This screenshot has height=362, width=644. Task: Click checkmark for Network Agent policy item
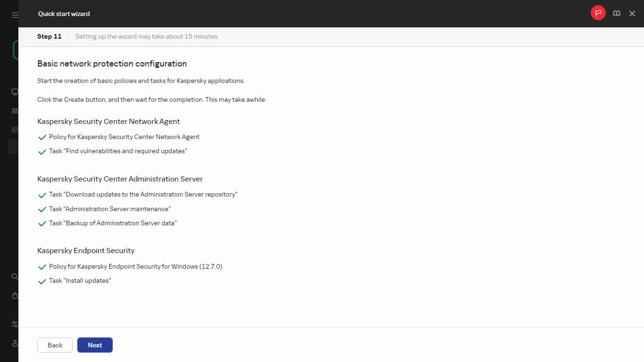click(x=42, y=137)
